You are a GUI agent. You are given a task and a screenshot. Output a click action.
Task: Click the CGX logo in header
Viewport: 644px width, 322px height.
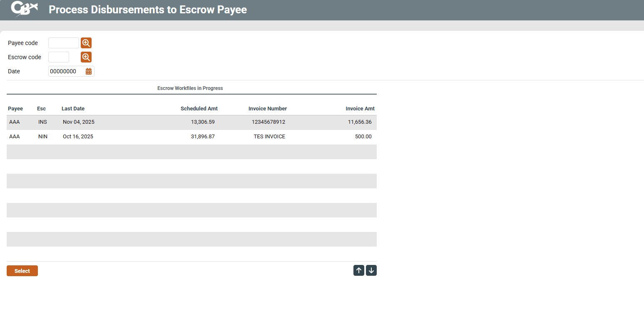[24, 9]
